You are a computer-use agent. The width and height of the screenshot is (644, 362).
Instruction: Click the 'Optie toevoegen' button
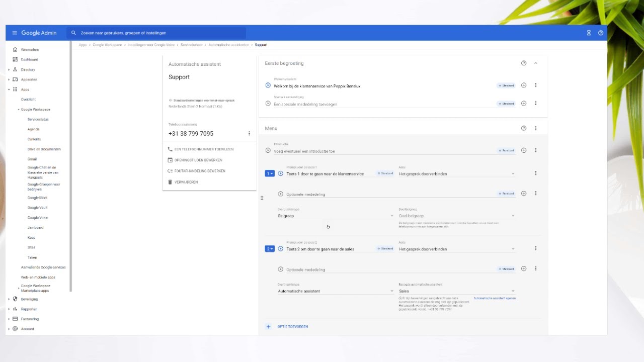pyautogui.click(x=293, y=327)
